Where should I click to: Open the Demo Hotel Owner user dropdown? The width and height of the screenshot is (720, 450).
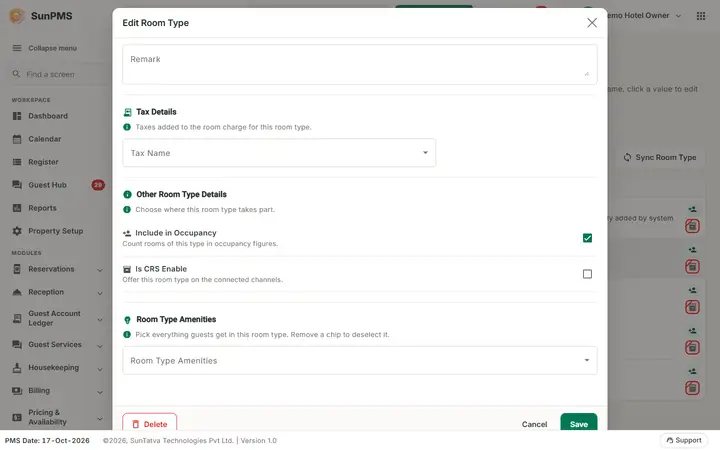(x=645, y=16)
